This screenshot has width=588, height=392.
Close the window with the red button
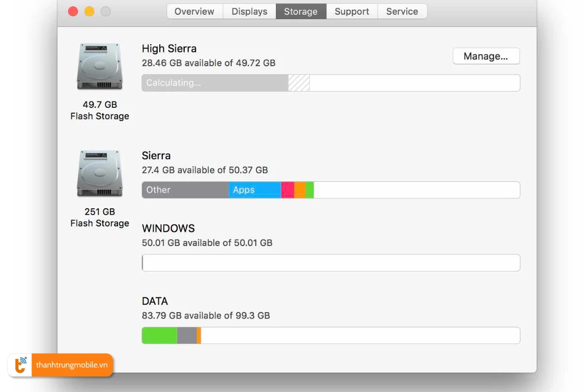[x=73, y=11]
